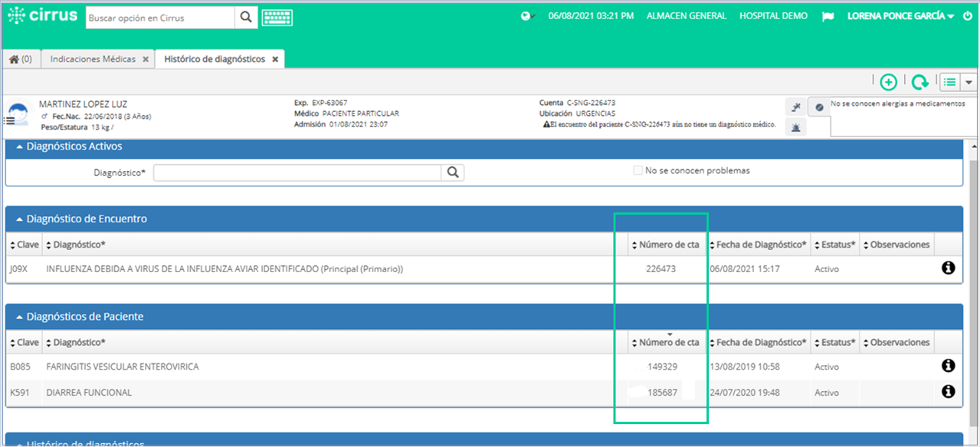980x447 pixels.
Task: Click the flag icon in the top bar
Action: coord(828,15)
